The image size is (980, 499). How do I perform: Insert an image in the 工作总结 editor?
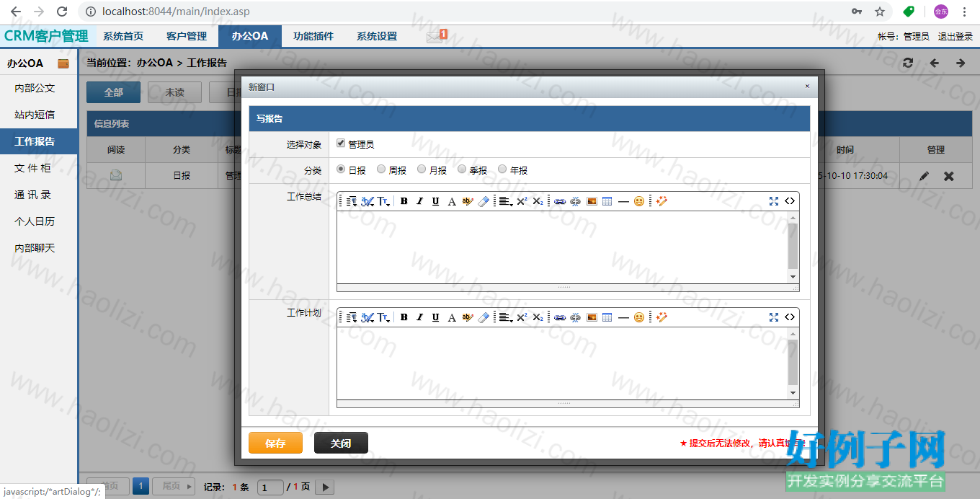click(592, 201)
